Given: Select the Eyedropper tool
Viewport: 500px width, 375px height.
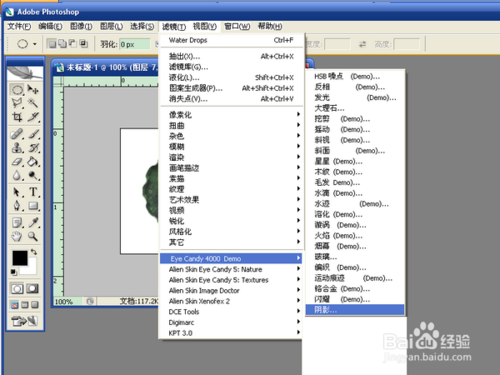Looking at the screenshot, I should coord(33,223).
